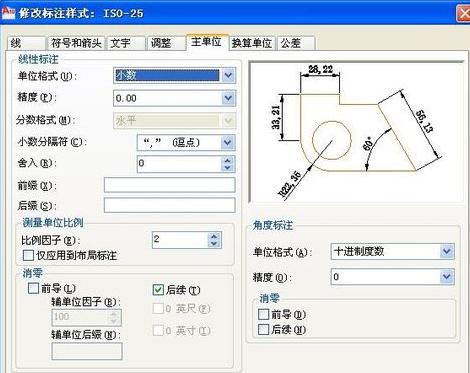Select the 主单位 tab
This screenshot has width=470, height=373.
207,42
